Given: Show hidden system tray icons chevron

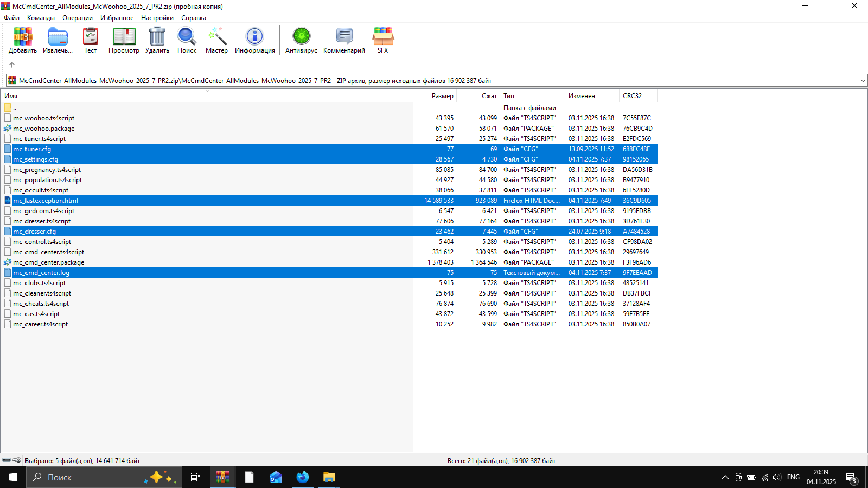Looking at the screenshot, I should click(725, 477).
